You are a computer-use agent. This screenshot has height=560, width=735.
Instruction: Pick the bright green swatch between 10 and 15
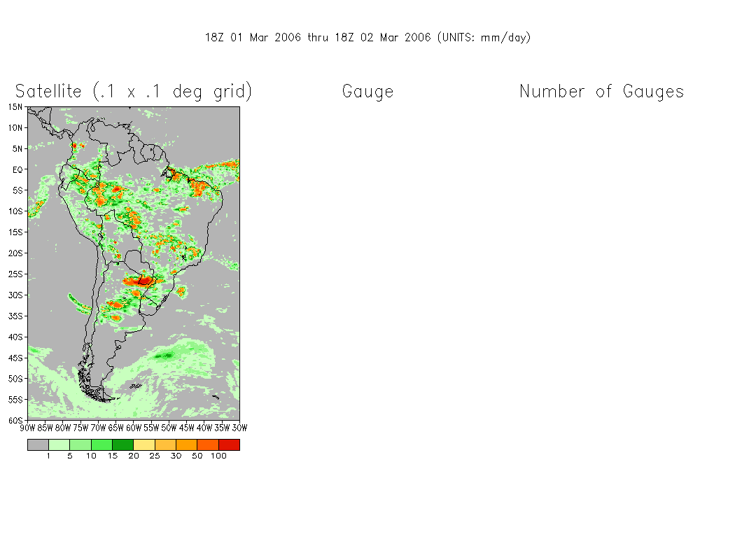[101, 444]
